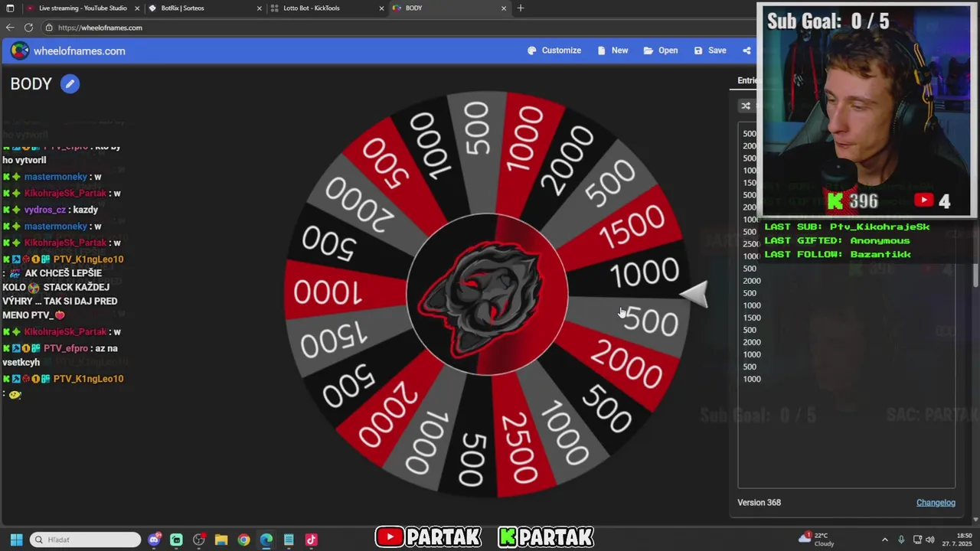Open the Customize palette option

tap(554, 51)
